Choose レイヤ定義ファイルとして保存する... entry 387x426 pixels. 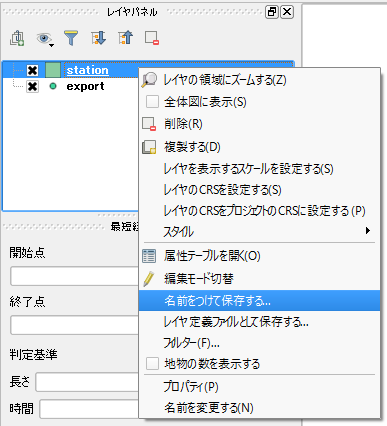click(x=259, y=322)
